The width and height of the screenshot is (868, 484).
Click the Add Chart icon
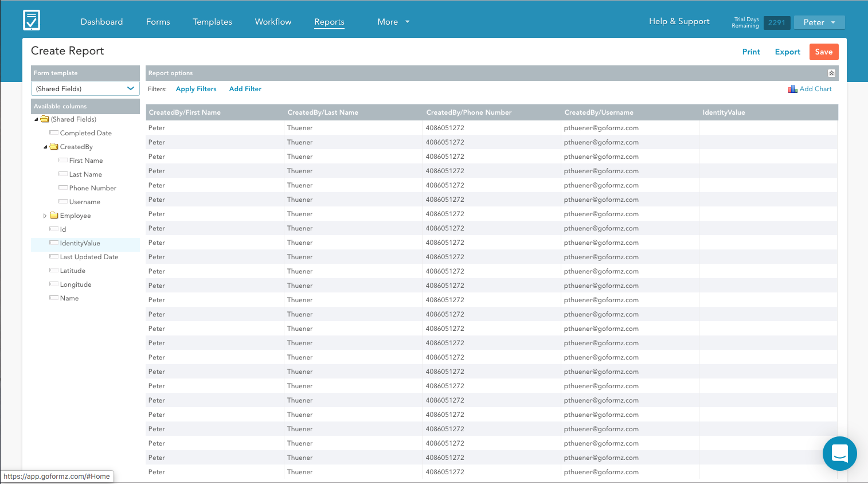pos(792,89)
